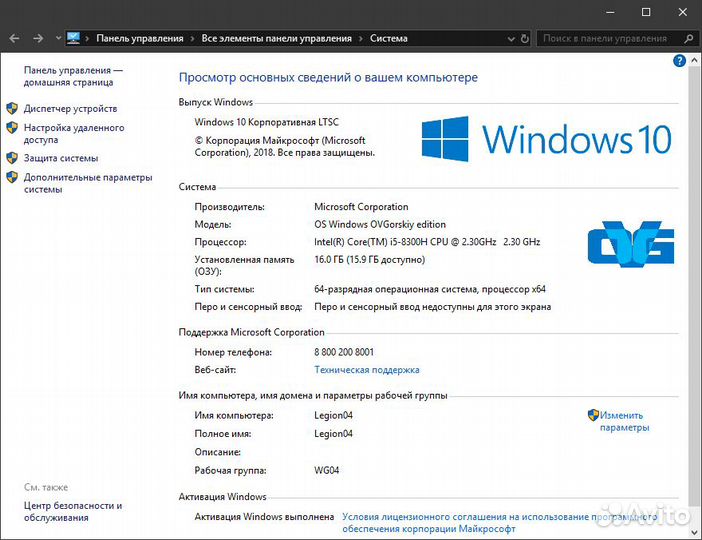Click the computer icon in address bar

[73, 38]
